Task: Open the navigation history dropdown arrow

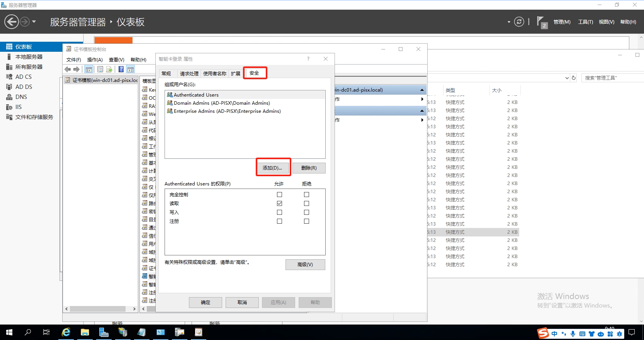Action: pos(34,22)
